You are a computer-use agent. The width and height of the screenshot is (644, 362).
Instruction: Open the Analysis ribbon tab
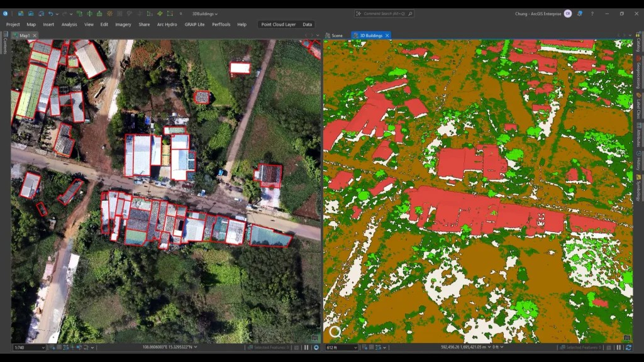(x=69, y=25)
